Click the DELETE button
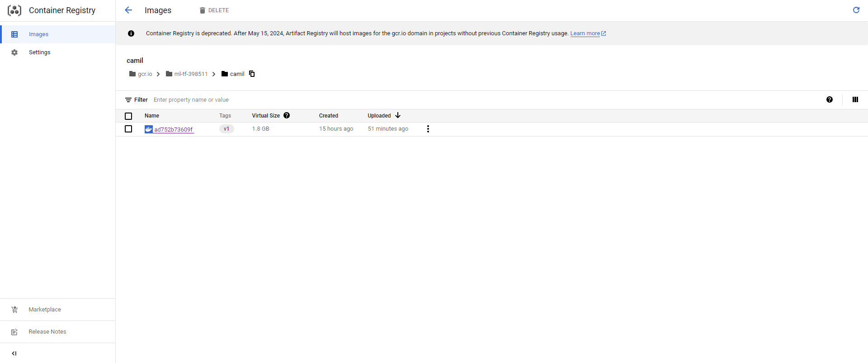 coord(214,10)
